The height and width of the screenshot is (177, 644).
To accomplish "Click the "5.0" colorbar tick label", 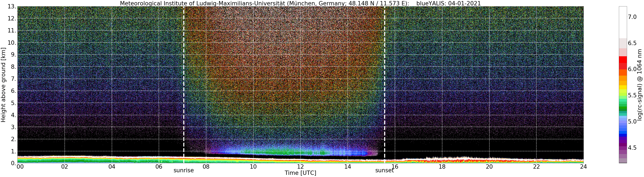I will click(632, 121).
